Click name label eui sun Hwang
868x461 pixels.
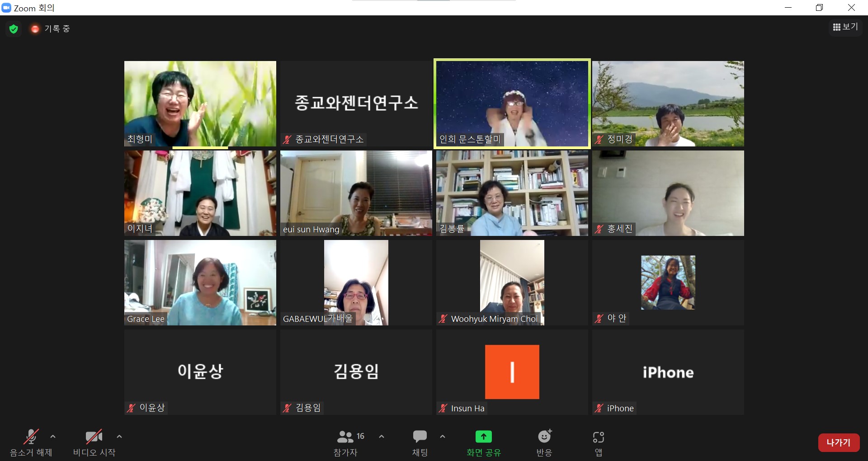pyautogui.click(x=311, y=229)
